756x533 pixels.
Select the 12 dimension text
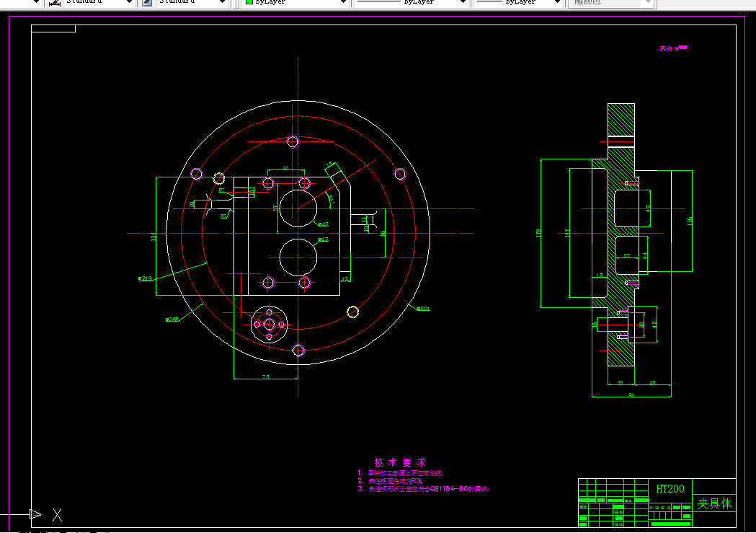pyautogui.click(x=344, y=279)
